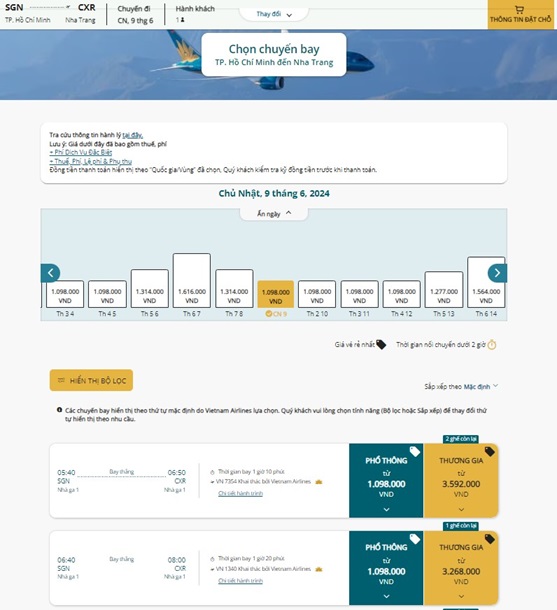Click the connection time clock icon

(492, 345)
